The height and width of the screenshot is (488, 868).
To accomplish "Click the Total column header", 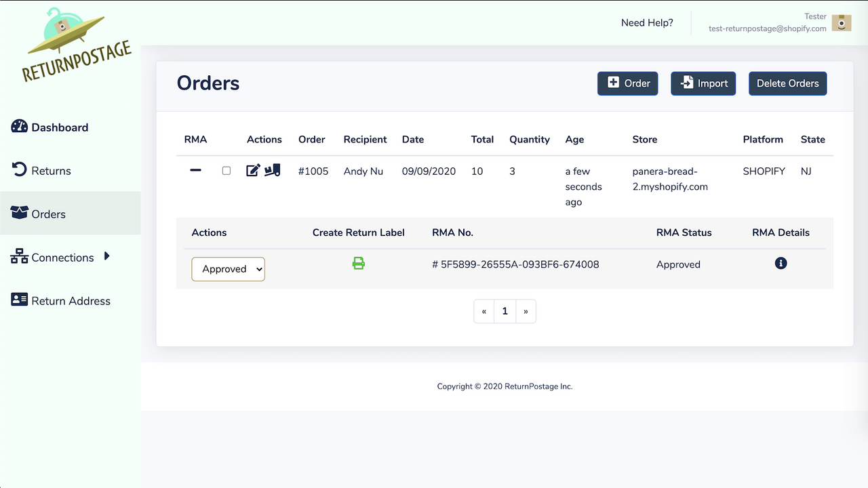I will click(x=482, y=139).
